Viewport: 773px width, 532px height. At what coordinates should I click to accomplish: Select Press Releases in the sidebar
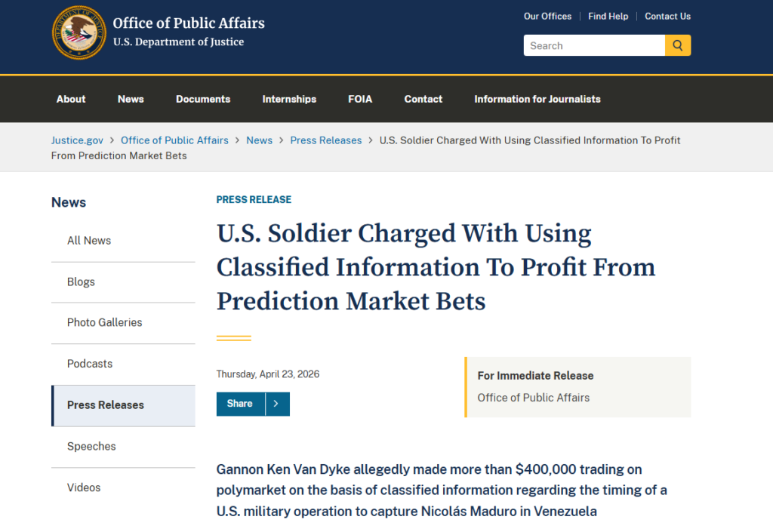click(x=105, y=405)
